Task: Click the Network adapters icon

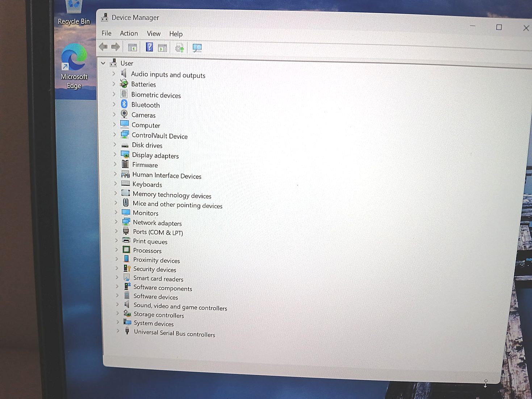Action: tap(126, 222)
